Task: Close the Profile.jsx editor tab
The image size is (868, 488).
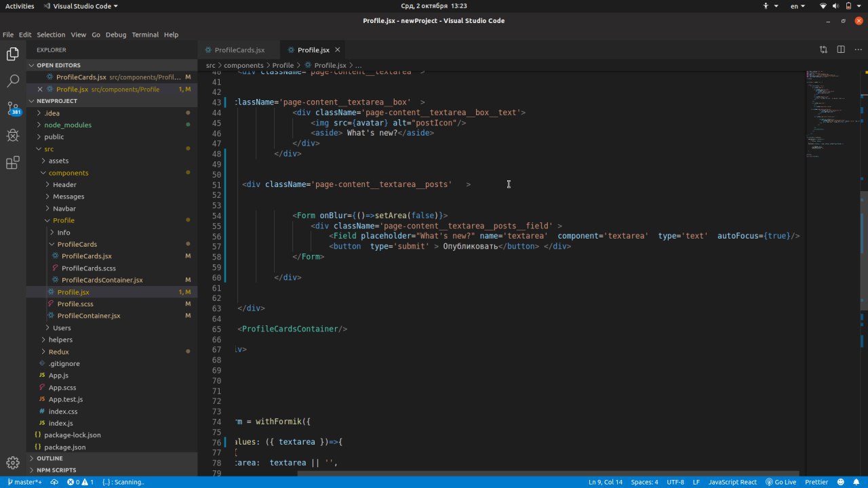Action: [x=337, y=49]
